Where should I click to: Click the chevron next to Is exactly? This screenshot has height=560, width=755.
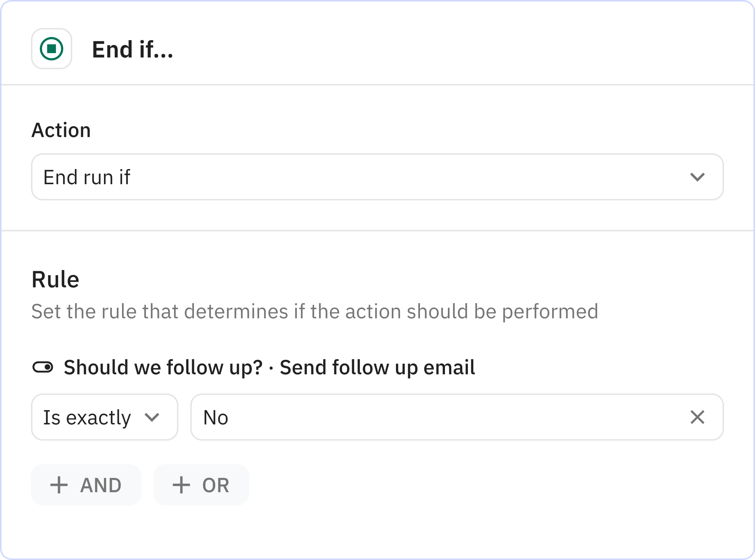(x=152, y=417)
